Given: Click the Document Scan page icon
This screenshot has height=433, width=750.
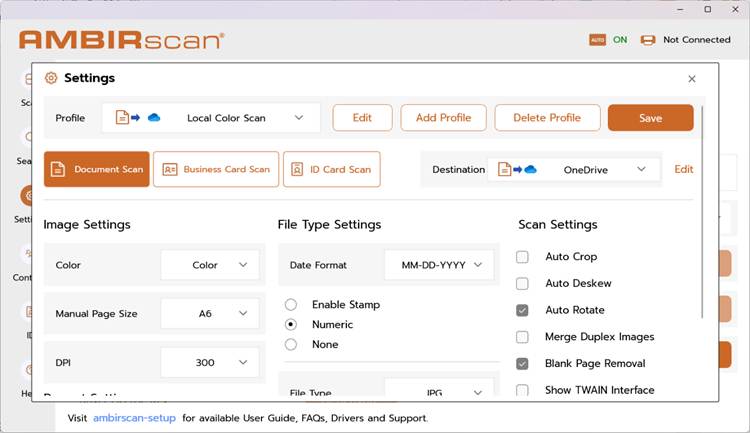Looking at the screenshot, I should (x=58, y=169).
